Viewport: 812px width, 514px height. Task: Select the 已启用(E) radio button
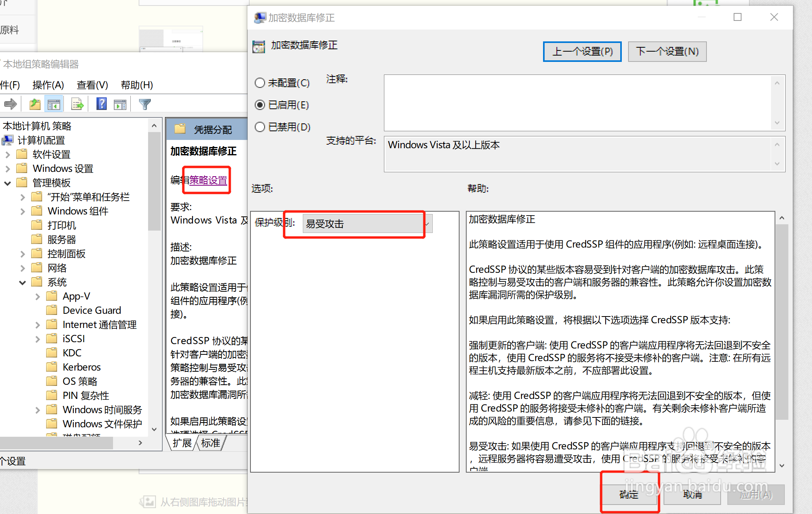260,105
